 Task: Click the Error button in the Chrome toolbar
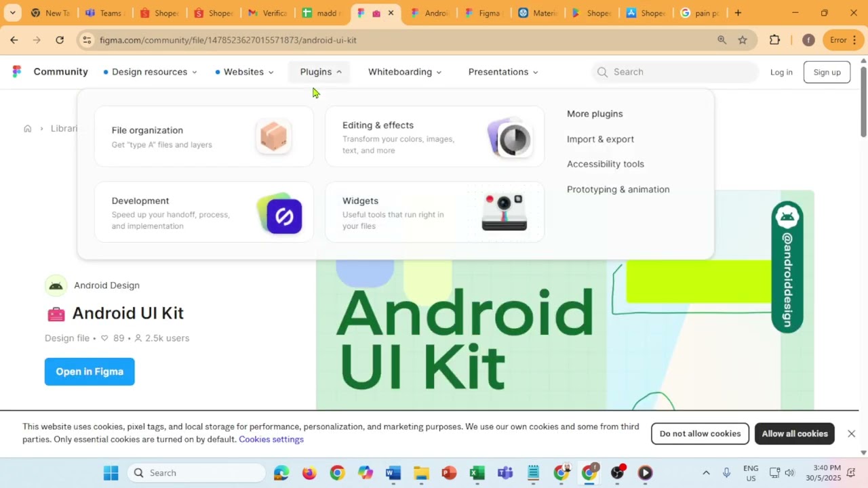coord(844,40)
